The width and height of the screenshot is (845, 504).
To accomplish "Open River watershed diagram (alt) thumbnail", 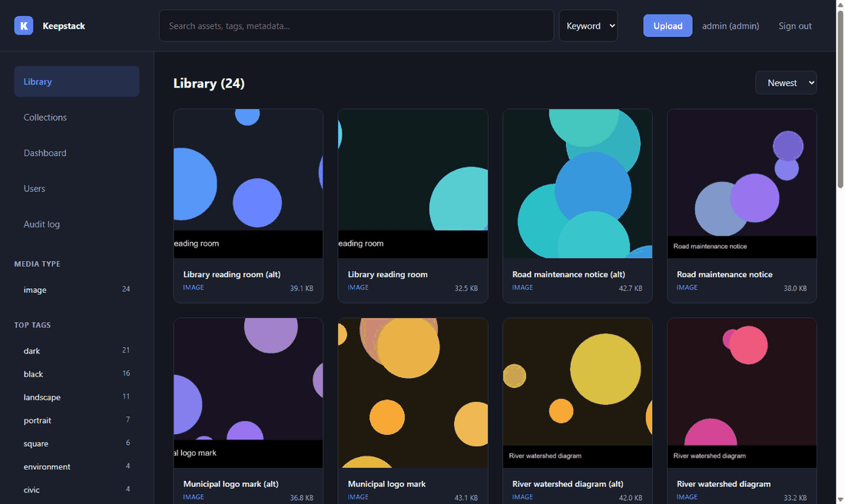I will [x=578, y=393].
